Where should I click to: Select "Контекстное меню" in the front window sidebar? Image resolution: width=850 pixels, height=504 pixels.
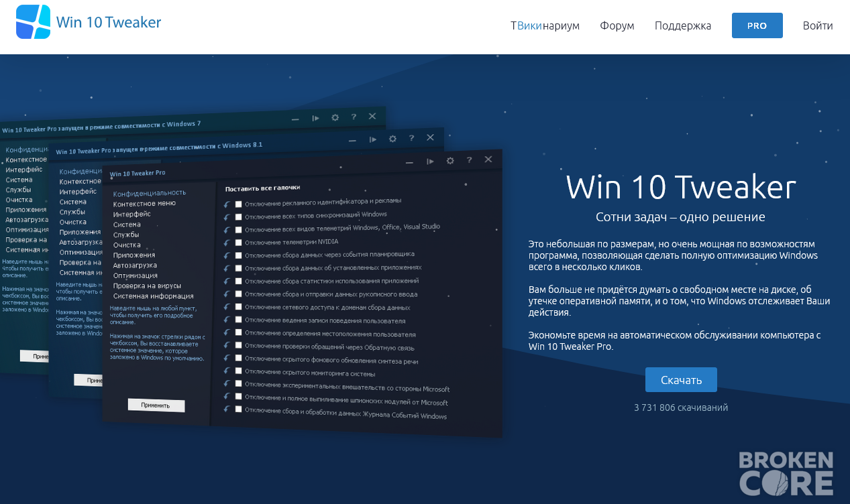(x=144, y=203)
